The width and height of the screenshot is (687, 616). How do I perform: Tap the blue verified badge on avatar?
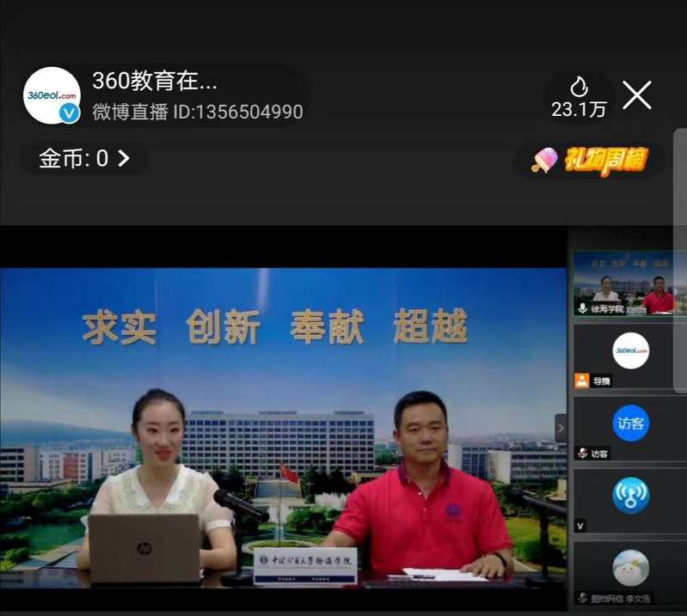[70, 113]
